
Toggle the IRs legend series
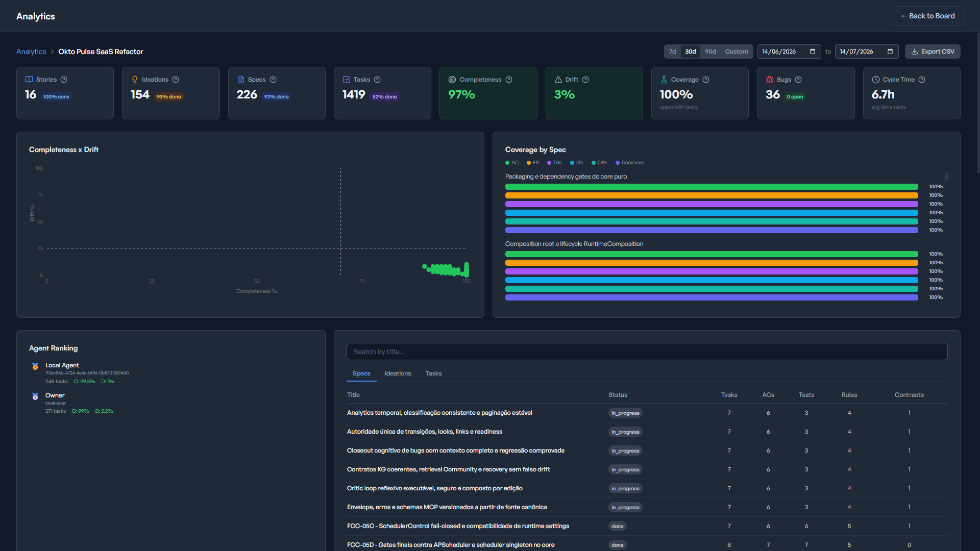pos(577,163)
